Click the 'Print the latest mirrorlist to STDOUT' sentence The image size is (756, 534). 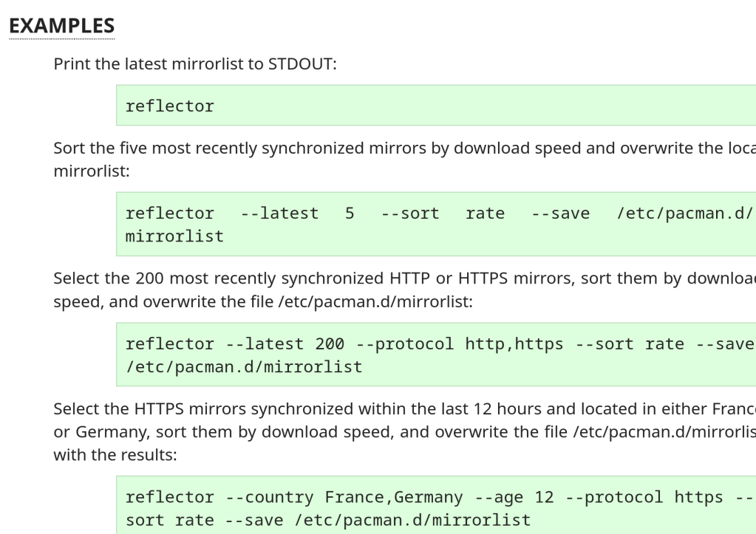194,64
